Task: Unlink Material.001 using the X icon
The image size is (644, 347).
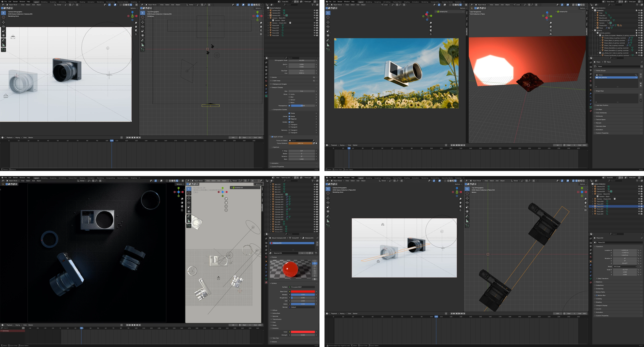Action: (x=312, y=253)
